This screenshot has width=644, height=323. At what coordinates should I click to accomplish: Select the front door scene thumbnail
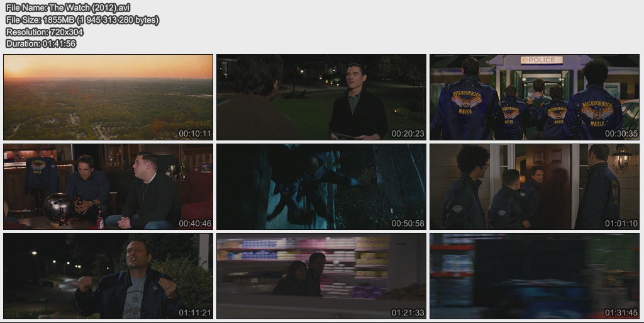coord(534,186)
